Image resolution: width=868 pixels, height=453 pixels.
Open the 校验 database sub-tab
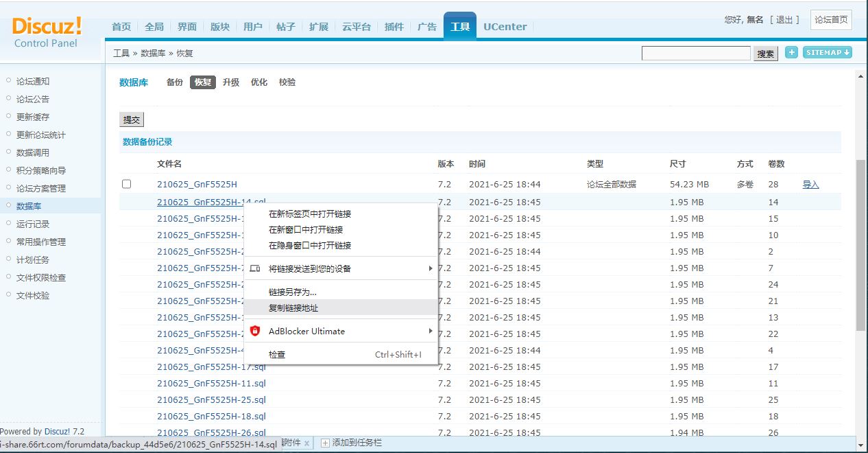coord(287,82)
